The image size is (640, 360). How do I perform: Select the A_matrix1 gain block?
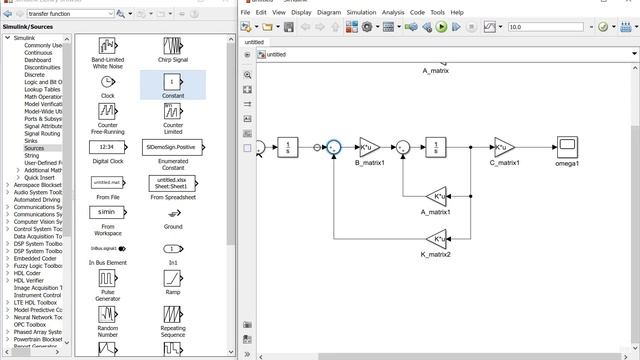point(436,196)
